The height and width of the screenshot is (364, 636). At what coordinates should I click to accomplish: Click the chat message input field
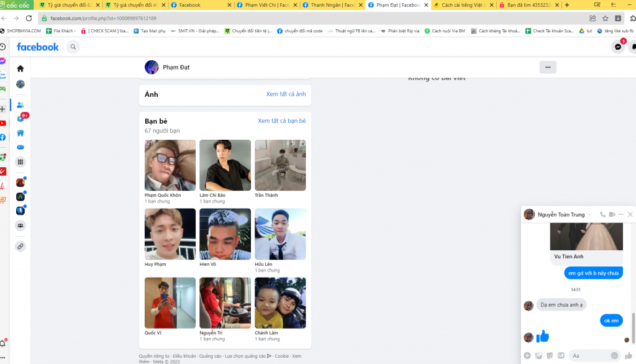[x=594, y=355]
